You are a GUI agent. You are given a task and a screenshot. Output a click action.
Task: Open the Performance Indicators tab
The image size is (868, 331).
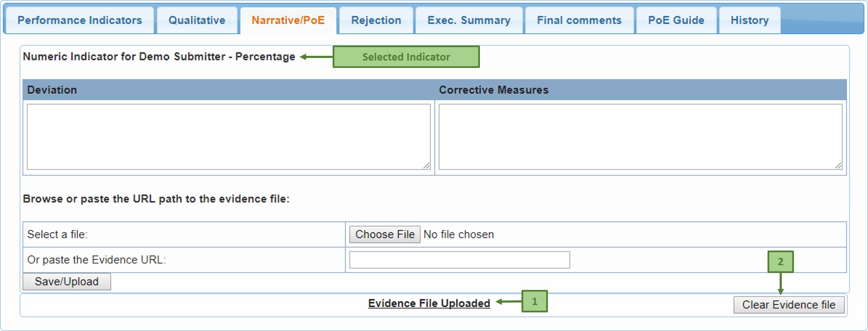(x=80, y=20)
